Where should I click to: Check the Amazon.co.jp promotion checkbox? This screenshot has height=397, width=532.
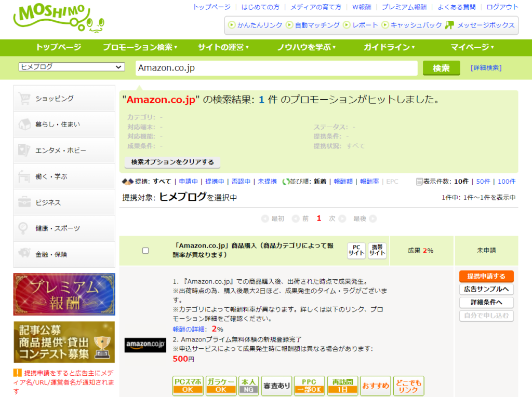[145, 251]
